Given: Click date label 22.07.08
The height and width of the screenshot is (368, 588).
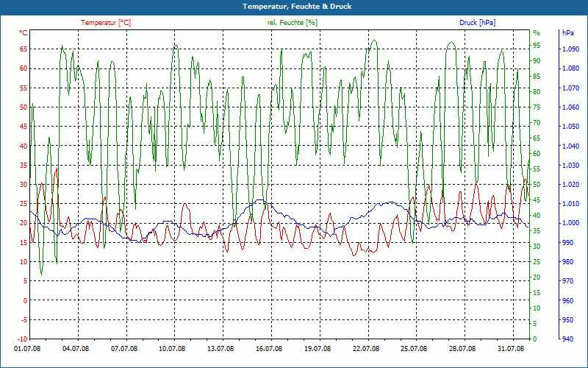Looking at the screenshot, I should click(x=365, y=349).
